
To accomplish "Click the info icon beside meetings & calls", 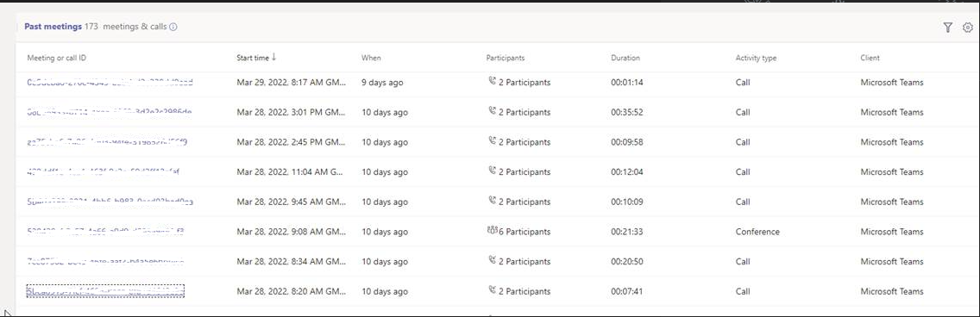I will click(x=173, y=27).
